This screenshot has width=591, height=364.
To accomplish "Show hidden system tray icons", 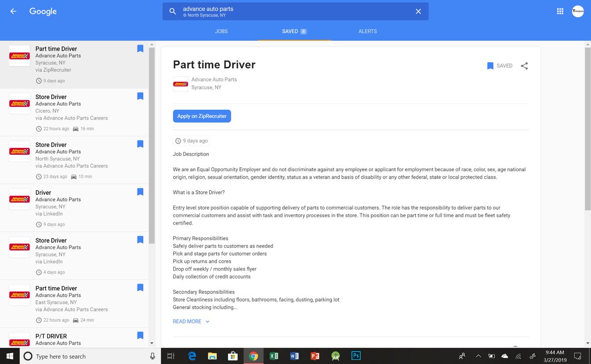I will pos(478,356).
